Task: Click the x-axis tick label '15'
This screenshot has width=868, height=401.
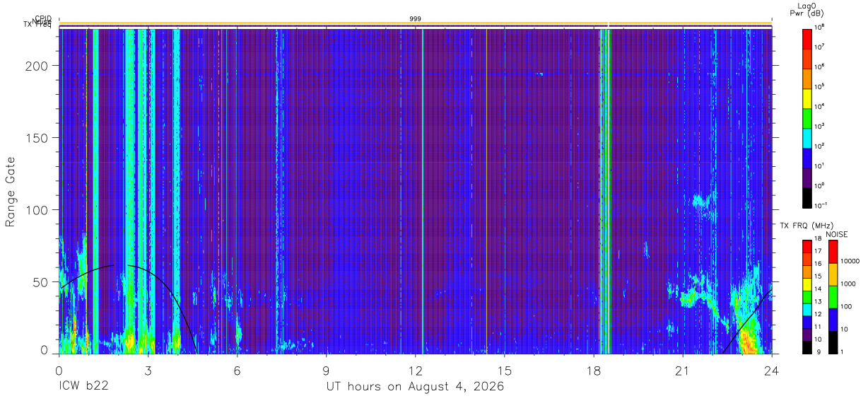Action: coord(504,369)
